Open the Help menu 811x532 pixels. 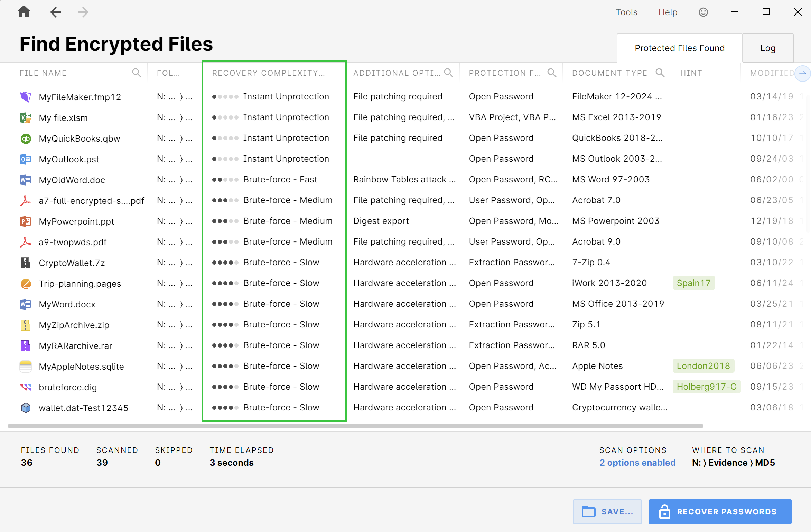click(668, 12)
